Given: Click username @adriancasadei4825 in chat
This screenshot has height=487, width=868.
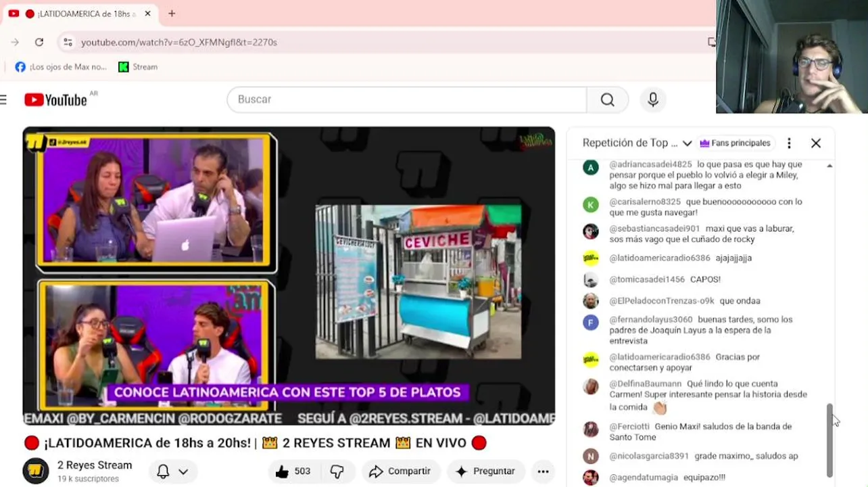Looking at the screenshot, I should coord(650,164).
